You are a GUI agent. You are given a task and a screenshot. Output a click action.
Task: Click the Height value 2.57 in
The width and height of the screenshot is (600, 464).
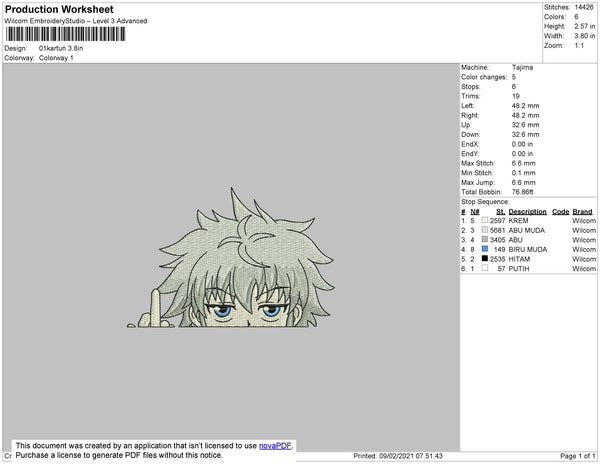[x=585, y=26]
